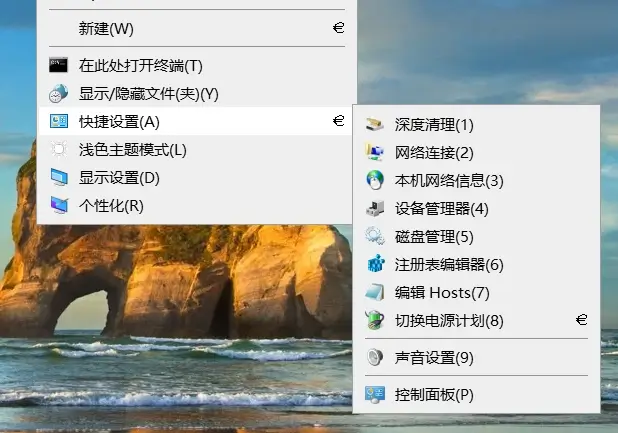Expand the 快捷设置(A) submenu arrow
The image size is (618, 433).
[339, 121]
